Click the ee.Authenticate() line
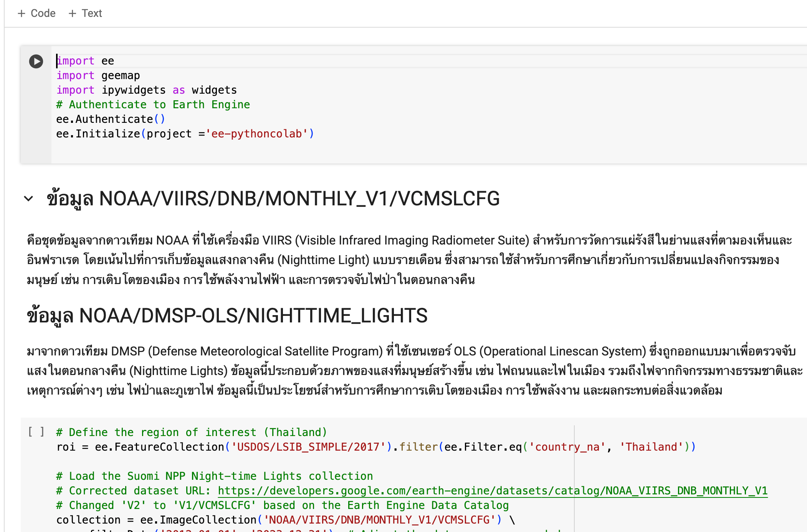807x532 pixels. click(111, 119)
